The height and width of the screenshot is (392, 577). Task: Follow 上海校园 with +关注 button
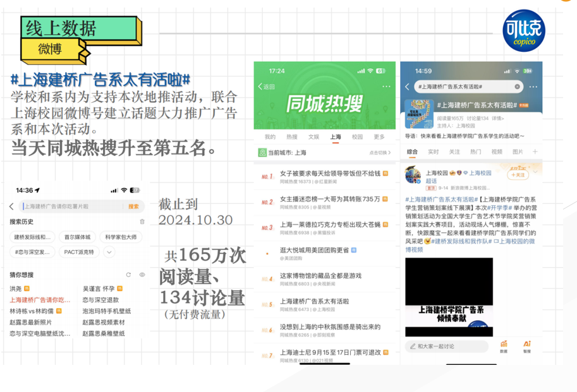point(518,175)
